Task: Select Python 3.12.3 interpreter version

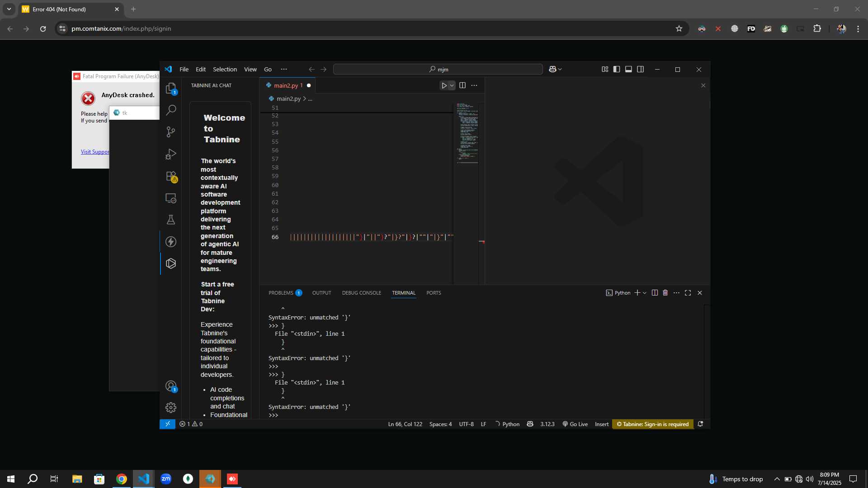Action: tap(547, 424)
